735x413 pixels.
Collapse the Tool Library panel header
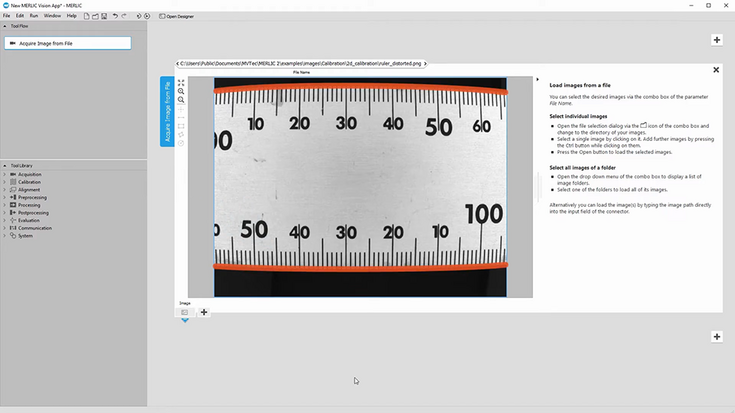coord(5,165)
